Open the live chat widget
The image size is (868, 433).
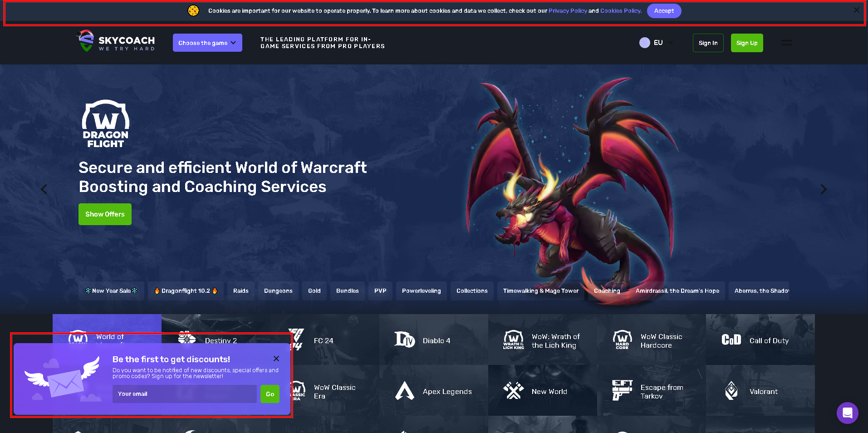tap(847, 413)
